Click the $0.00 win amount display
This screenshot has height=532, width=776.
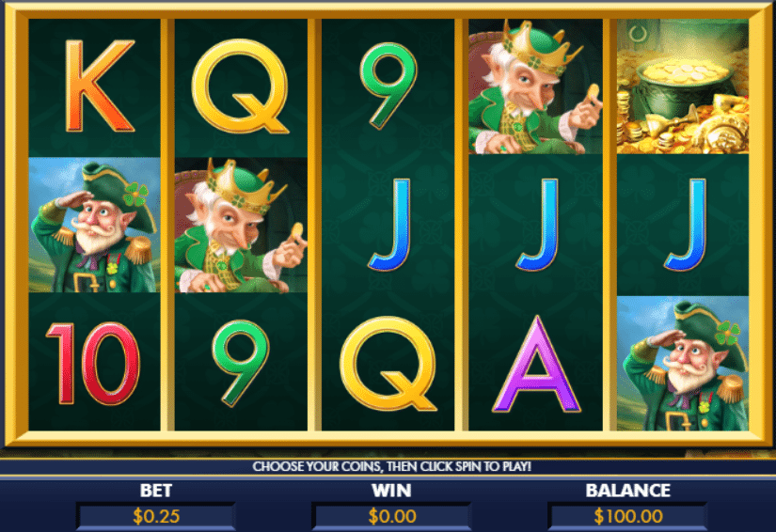[391, 517]
